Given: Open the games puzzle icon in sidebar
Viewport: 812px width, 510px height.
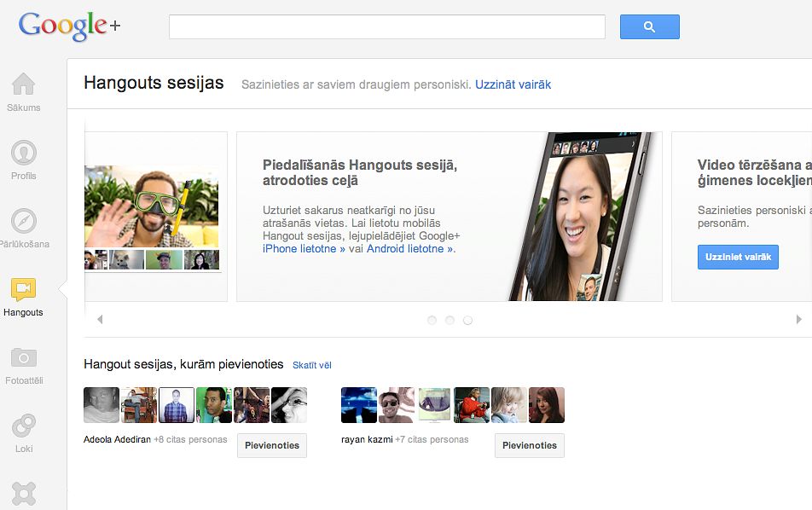Looking at the screenshot, I should coord(23,494).
